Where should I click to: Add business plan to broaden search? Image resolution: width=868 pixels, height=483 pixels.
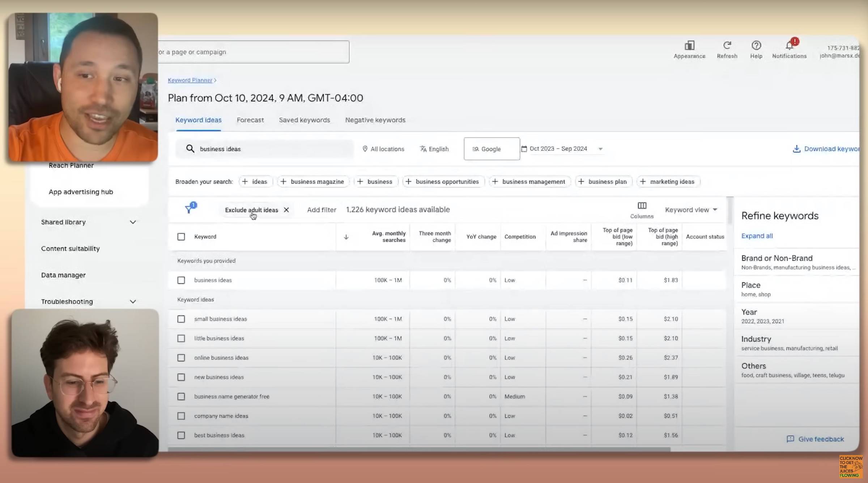click(603, 182)
